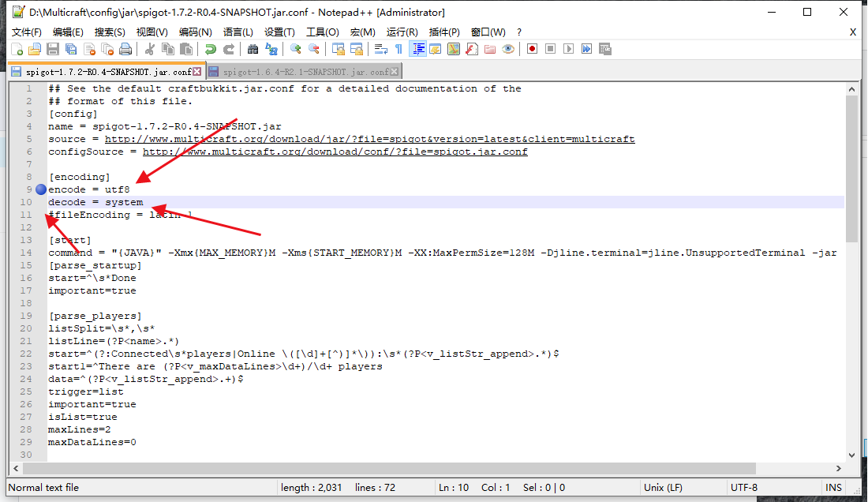The width and height of the screenshot is (868, 502).
Task: Click the New file toolbar icon
Action: tap(17, 49)
